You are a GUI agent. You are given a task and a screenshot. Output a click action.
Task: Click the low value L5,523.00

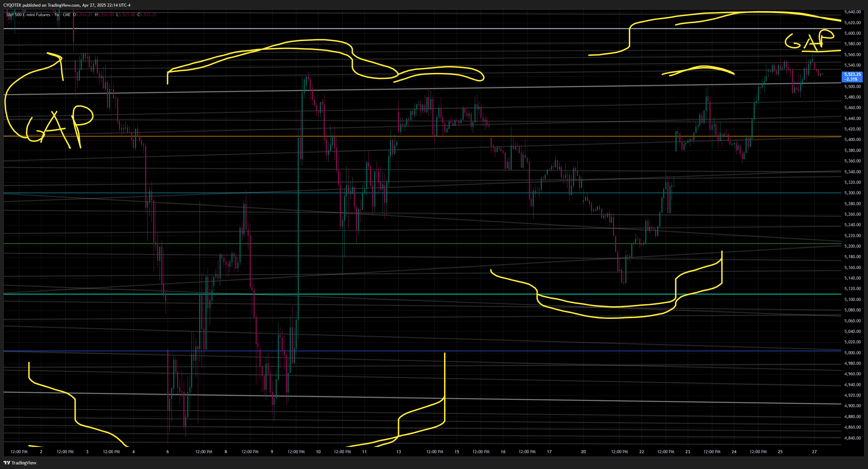[x=126, y=15]
